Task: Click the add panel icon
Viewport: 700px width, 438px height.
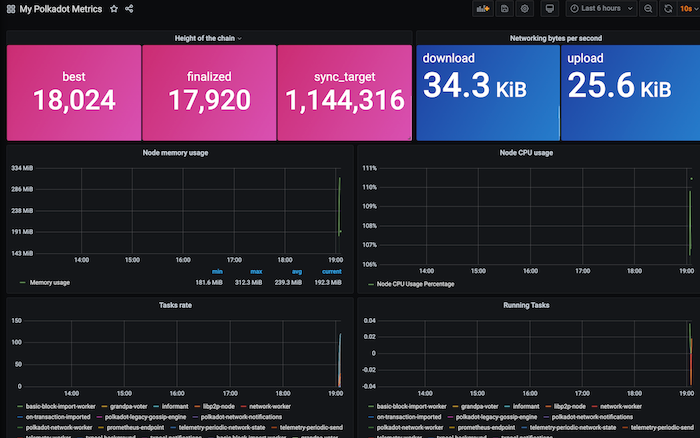Action: pyautogui.click(x=483, y=9)
